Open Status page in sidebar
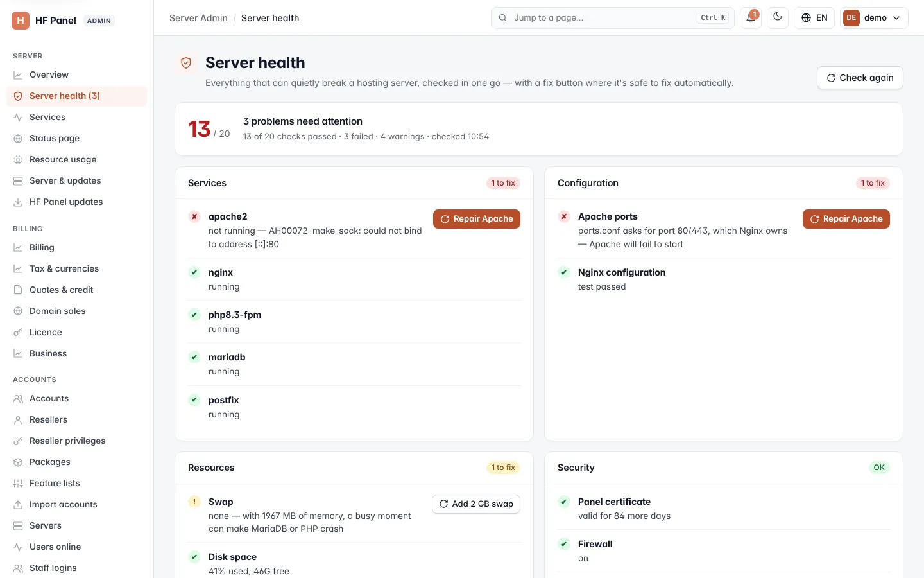 click(x=76, y=138)
